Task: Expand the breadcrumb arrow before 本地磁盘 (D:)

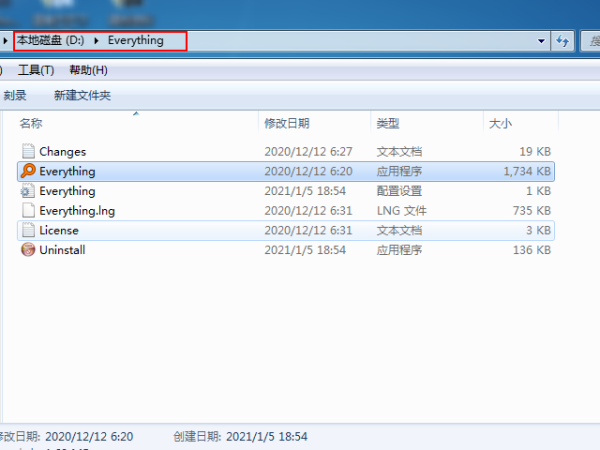Action: [5, 40]
